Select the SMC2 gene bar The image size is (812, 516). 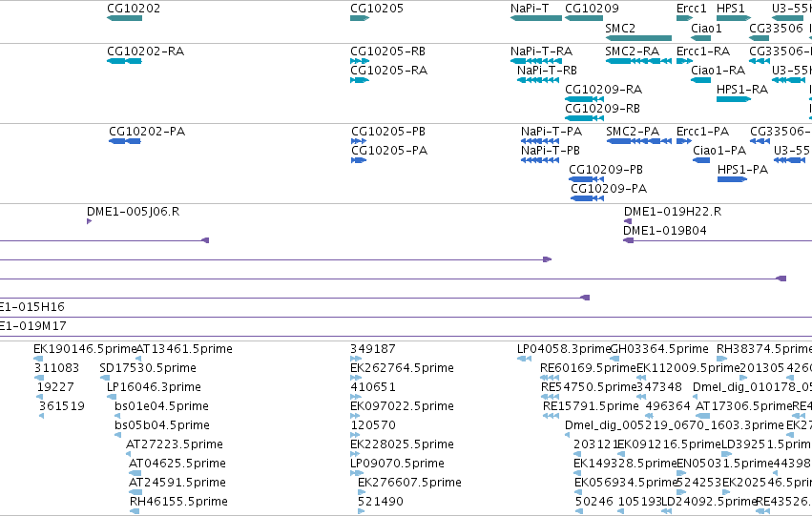(x=638, y=38)
